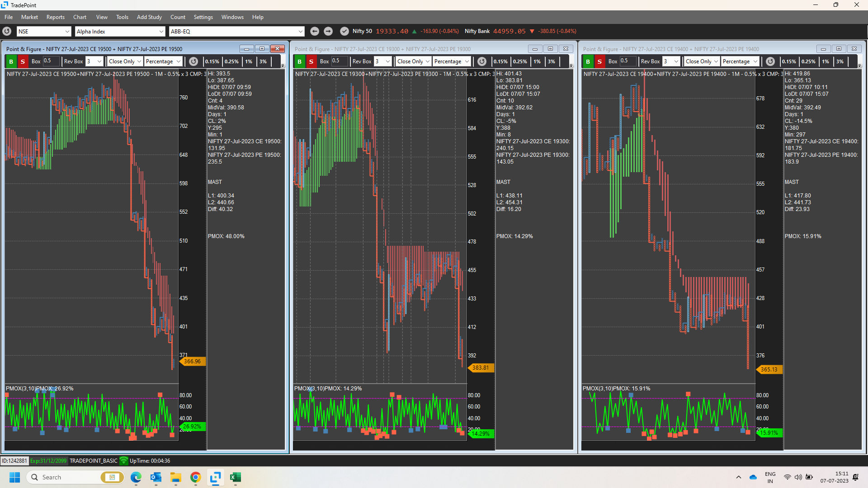This screenshot has width=868, height=488.
Task: Open TradePoint home icon at top left toolbar
Action: point(6,31)
